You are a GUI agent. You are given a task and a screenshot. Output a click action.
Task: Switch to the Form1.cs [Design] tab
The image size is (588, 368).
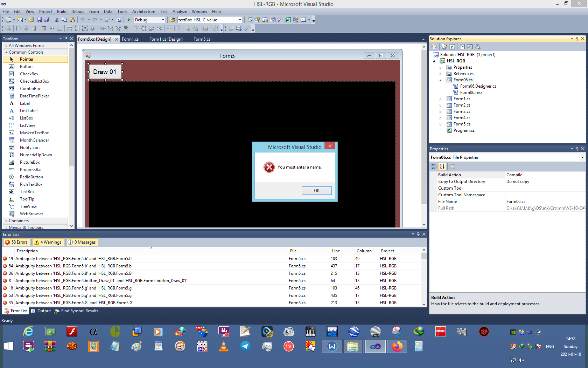166,39
